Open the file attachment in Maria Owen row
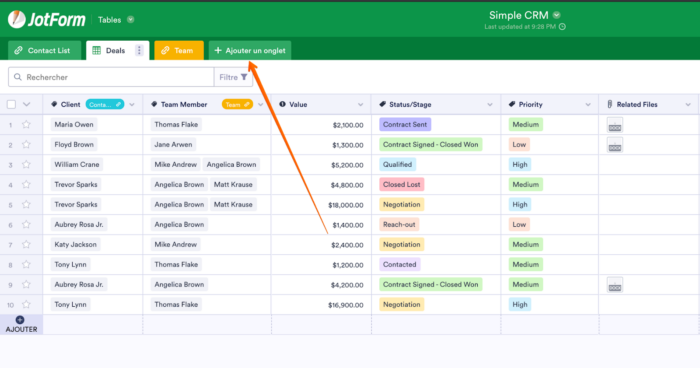 [x=615, y=125]
